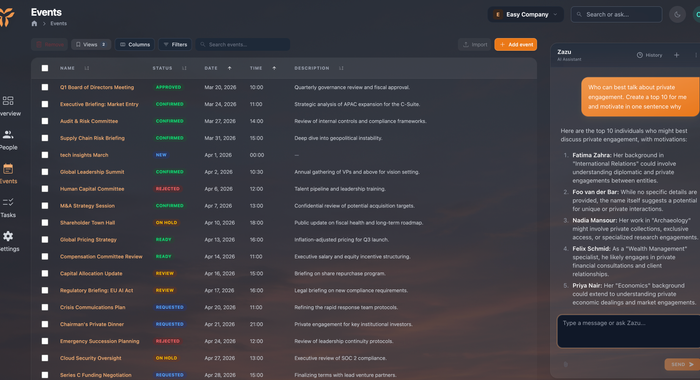Click the Zazu message input box
The height and width of the screenshot is (380, 700).
pyautogui.click(x=629, y=331)
